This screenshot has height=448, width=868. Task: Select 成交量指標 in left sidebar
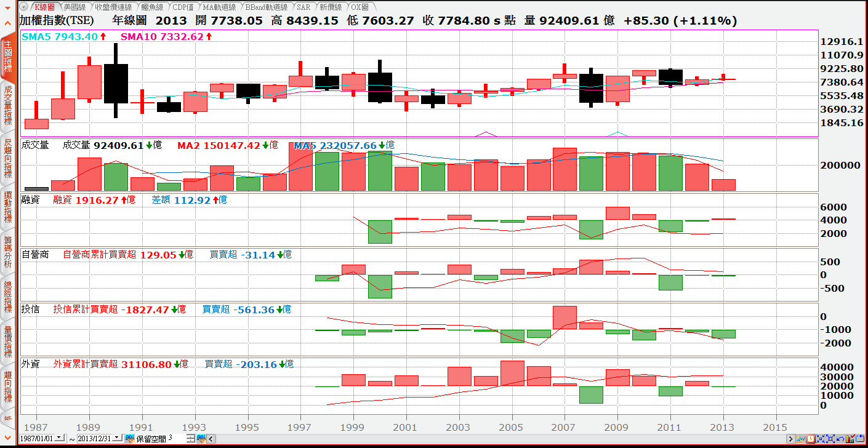[8, 106]
